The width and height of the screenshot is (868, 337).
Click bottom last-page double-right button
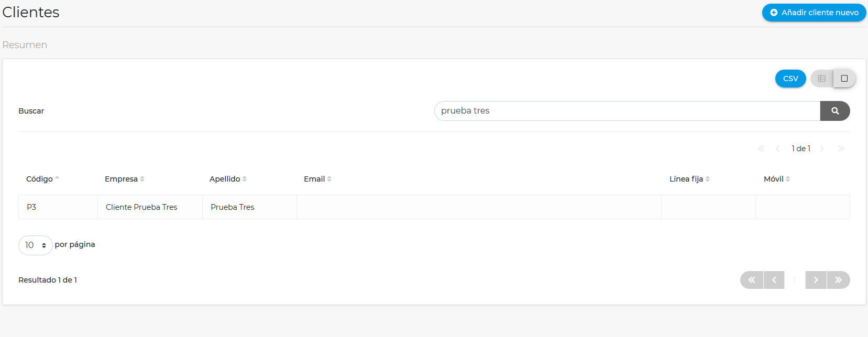[839, 280]
